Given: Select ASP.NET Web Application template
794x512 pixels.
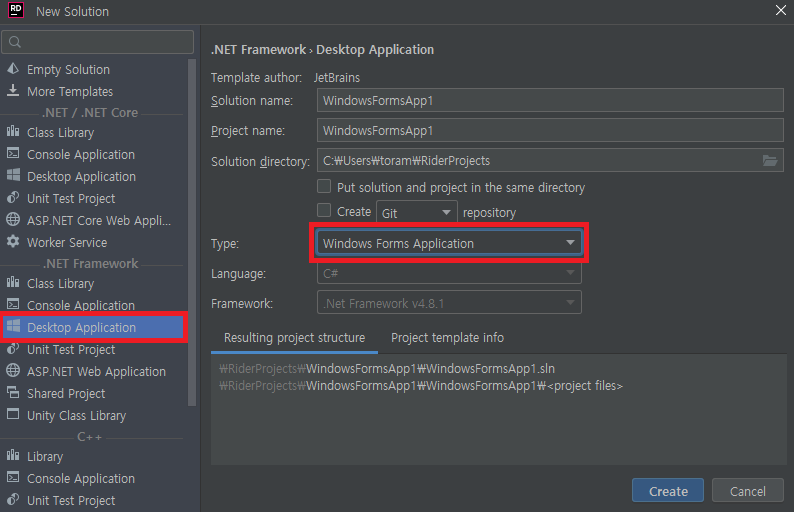Looking at the screenshot, I should (94, 371).
